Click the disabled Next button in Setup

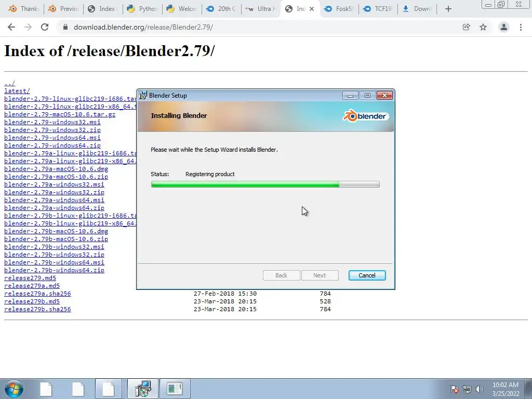[320, 275]
